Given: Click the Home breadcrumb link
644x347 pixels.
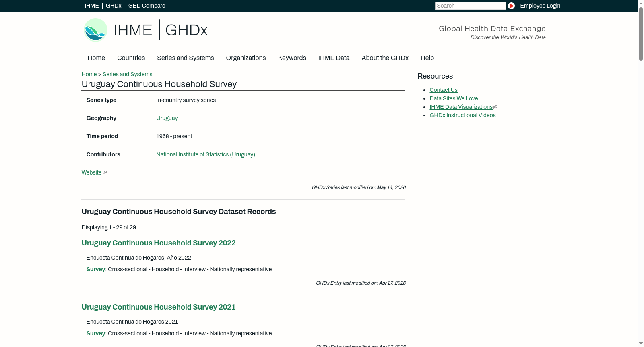Looking at the screenshot, I should pos(89,74).
